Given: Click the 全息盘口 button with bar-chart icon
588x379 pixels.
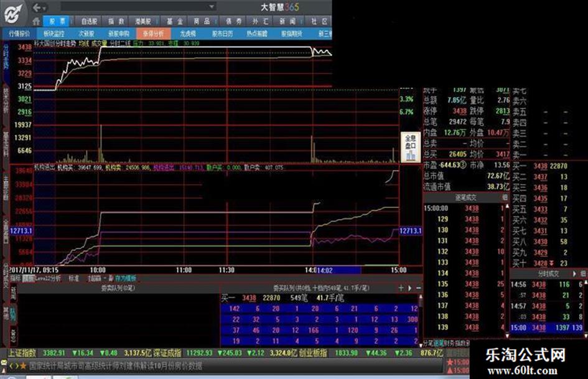Looking at the screenshot, I should tap(410, 147).
